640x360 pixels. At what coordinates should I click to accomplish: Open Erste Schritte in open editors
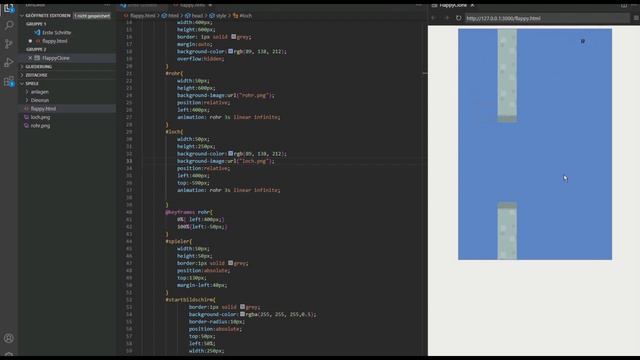56,32
